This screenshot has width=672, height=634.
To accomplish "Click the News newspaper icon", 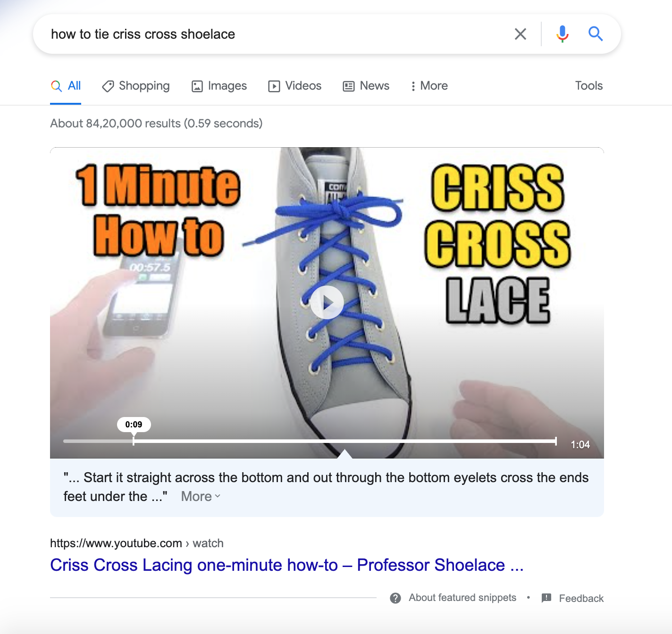I will click(x=349, y=86).
